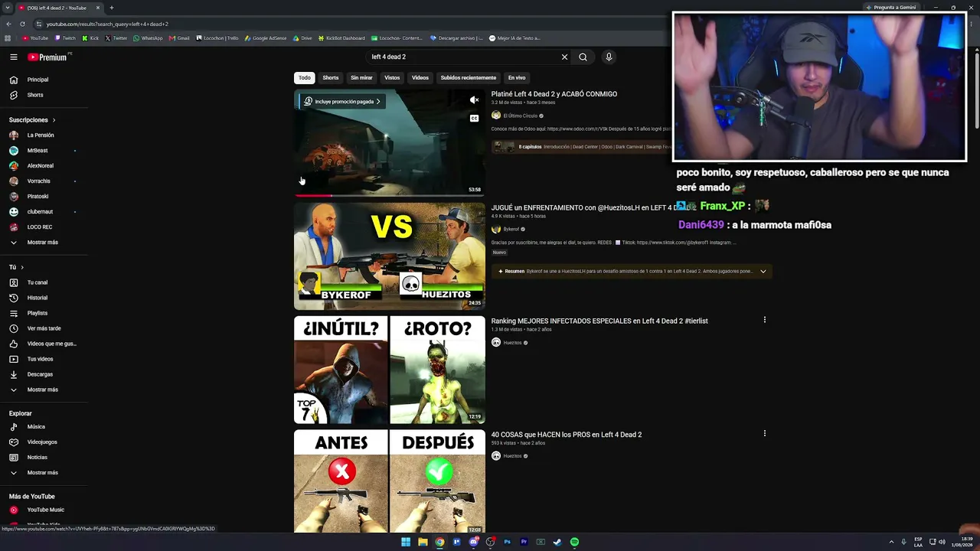The image size is (980, 551).
Task: Select Subidos recientemente filter chip
Action: coord(469,77)
